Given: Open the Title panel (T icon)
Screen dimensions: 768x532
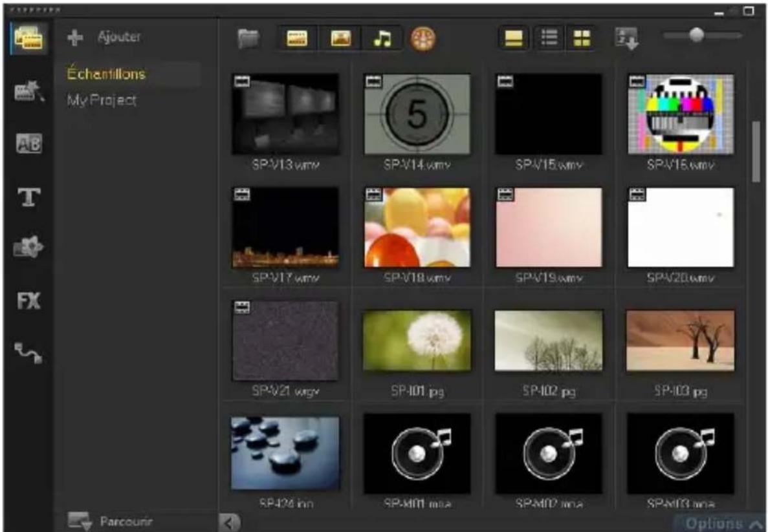Looking at the screenshot, I should [x=29, y=197].
